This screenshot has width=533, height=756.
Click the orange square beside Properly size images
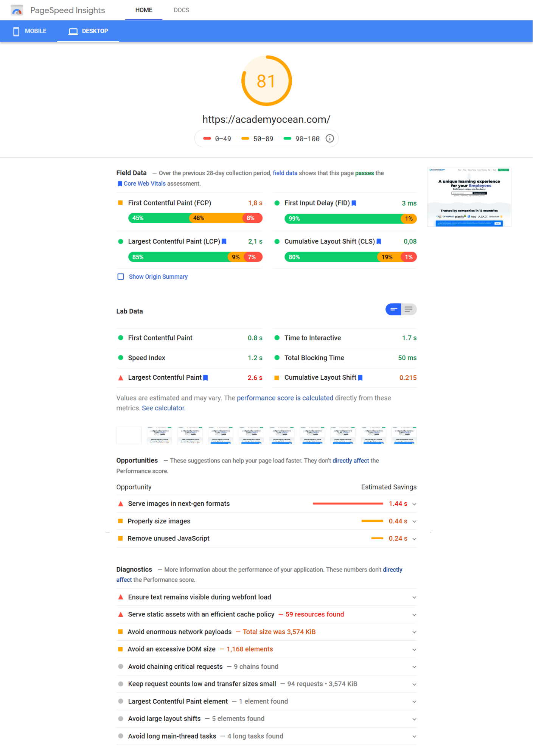click(120, 521)
